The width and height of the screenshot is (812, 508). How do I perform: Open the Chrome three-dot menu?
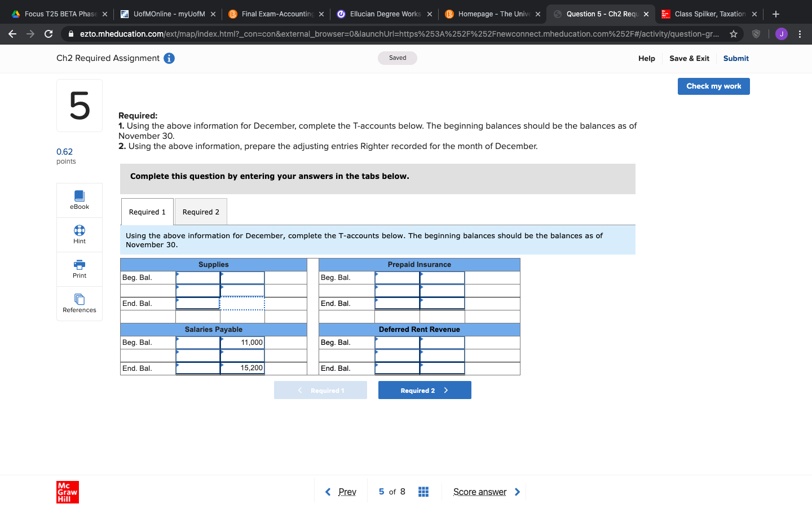pyautogui.click(x=800, y=34)
